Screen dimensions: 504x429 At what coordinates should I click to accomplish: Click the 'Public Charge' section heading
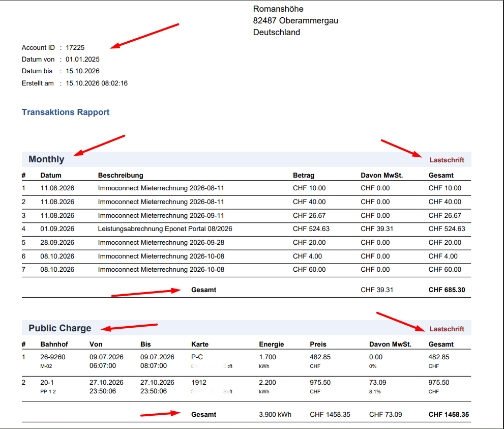coord(60,328)
